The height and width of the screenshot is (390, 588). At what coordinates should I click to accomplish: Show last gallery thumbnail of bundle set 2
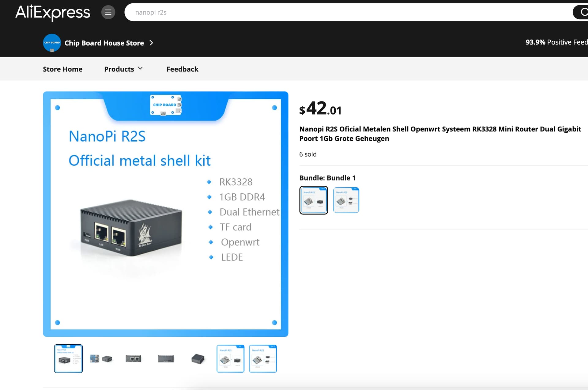(x=263, y=358)
